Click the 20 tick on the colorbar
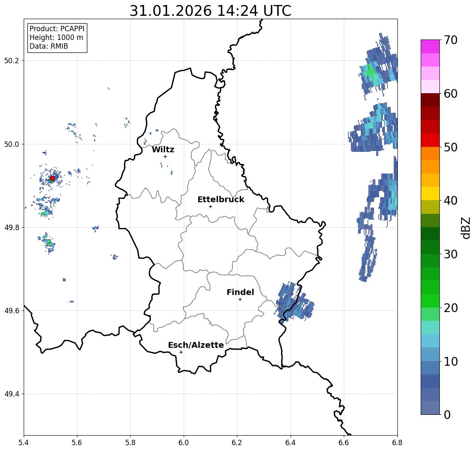The image size is (476, 451). (451, 307)
